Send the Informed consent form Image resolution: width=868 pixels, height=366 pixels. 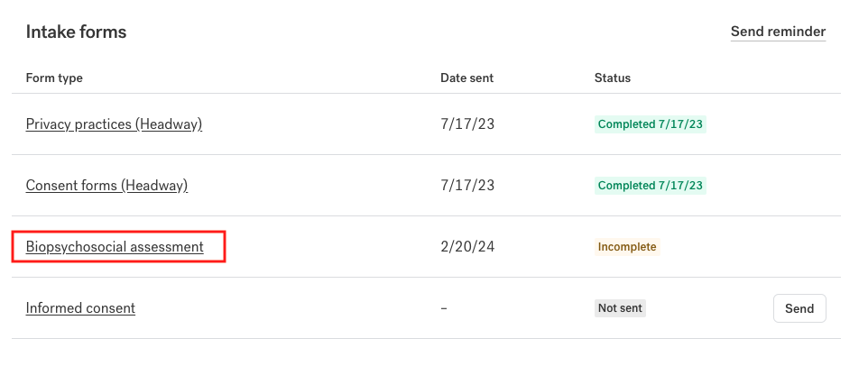(x=799, y=308)
